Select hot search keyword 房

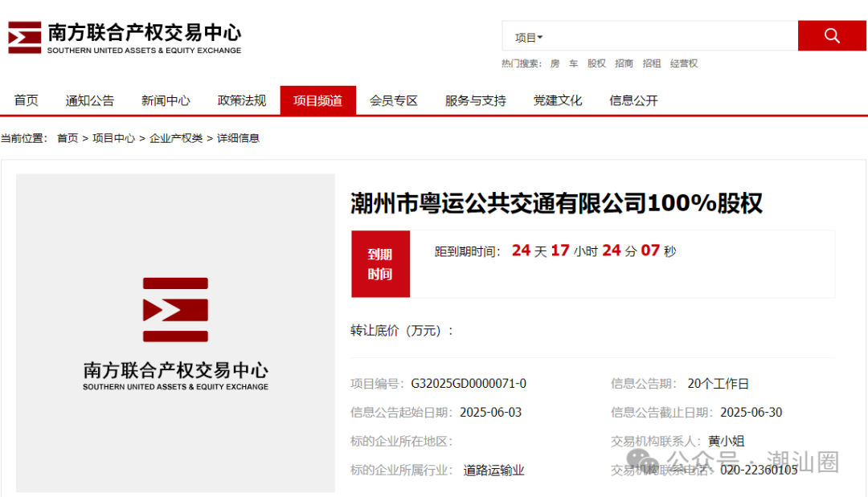tap(555, 63)
